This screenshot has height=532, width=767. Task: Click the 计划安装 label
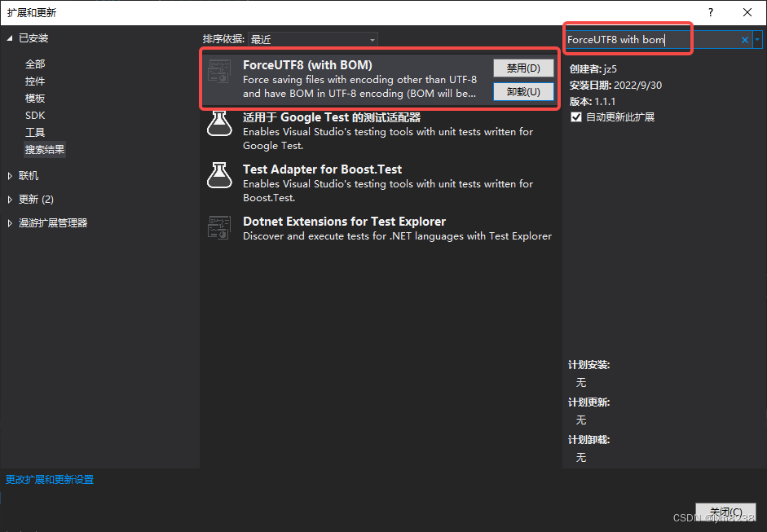(x=588, y=365)
